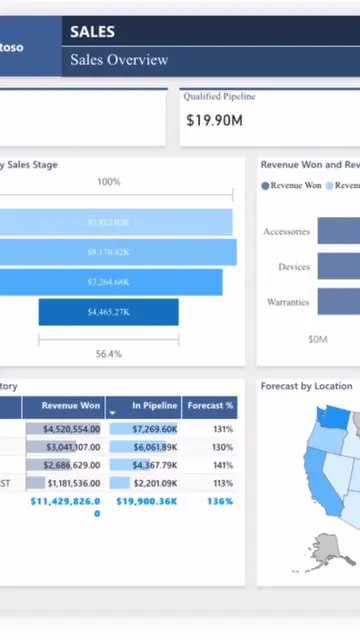The height and width of the screenshot is (640, 360).
Task: Select the $8,170.42K funnel bar
Action: [x=118, y=252]
